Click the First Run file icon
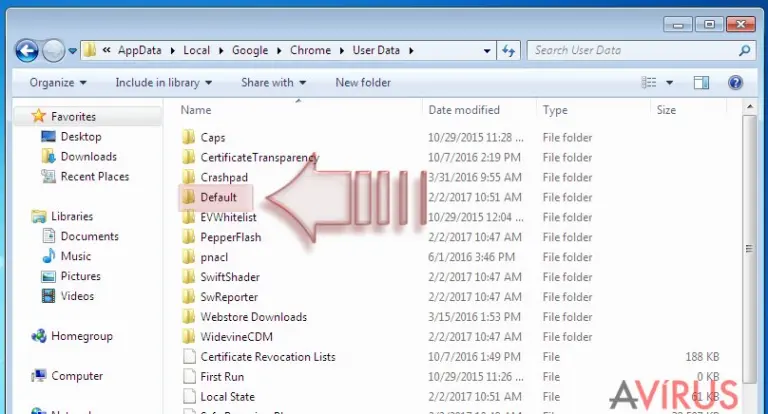Image resolution: width=768 pixels, height=414 pixels. [x=189, y=377]
